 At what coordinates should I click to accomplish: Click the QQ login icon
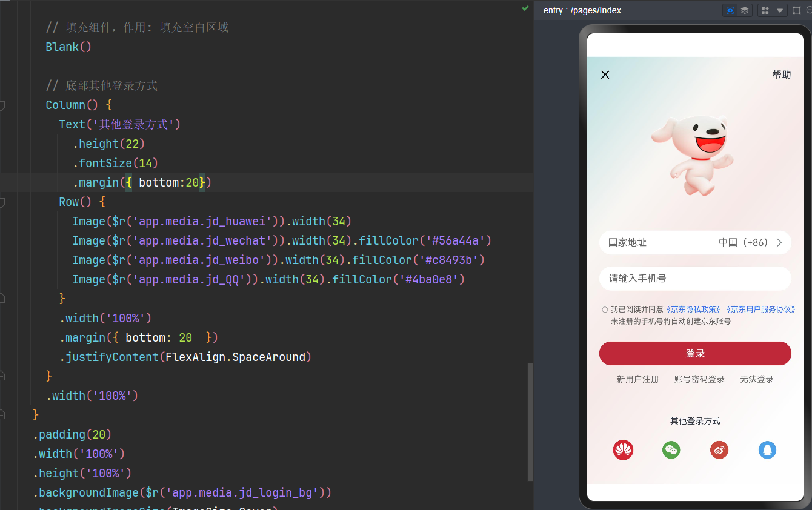[x=767, y=450]
